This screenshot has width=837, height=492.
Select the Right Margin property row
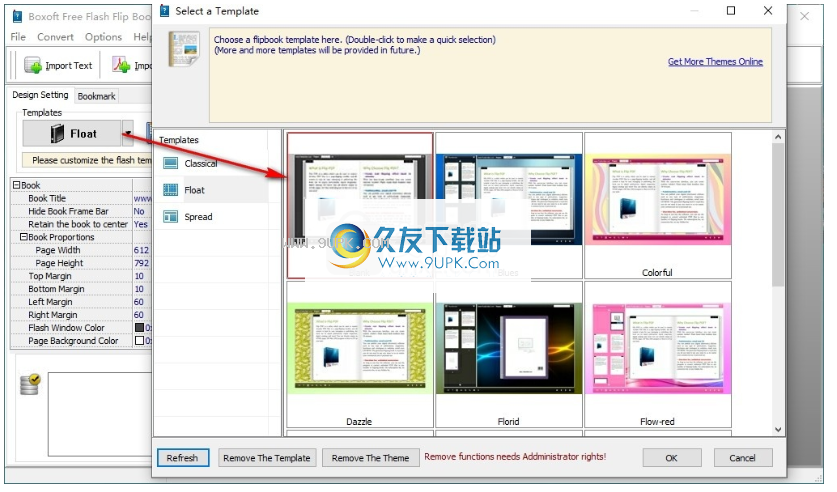[81, 315]
